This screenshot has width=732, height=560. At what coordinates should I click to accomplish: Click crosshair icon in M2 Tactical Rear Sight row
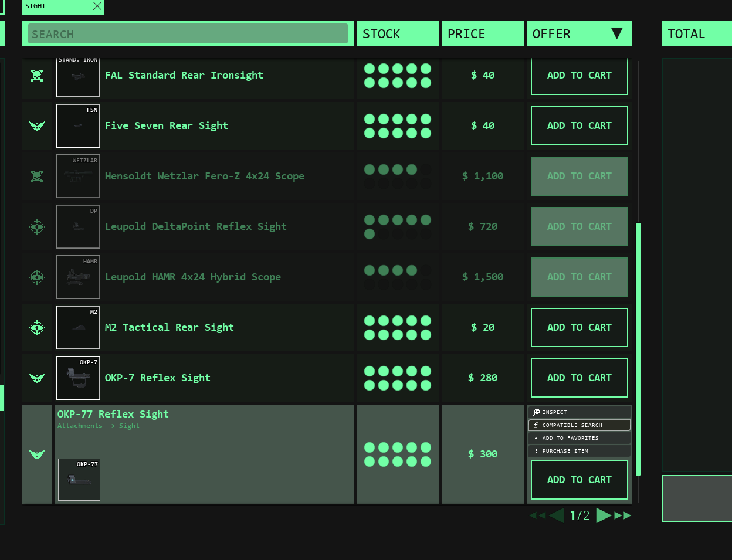click(37, 327)
